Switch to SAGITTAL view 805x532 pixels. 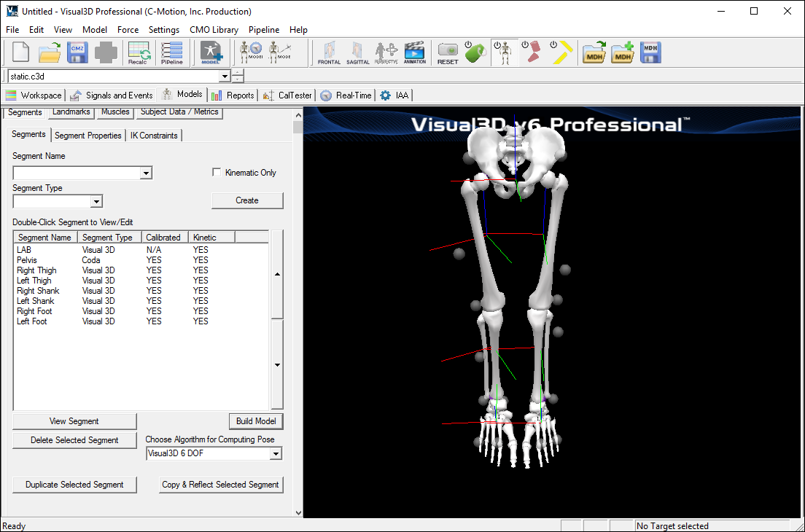click(x=358, y=53)
